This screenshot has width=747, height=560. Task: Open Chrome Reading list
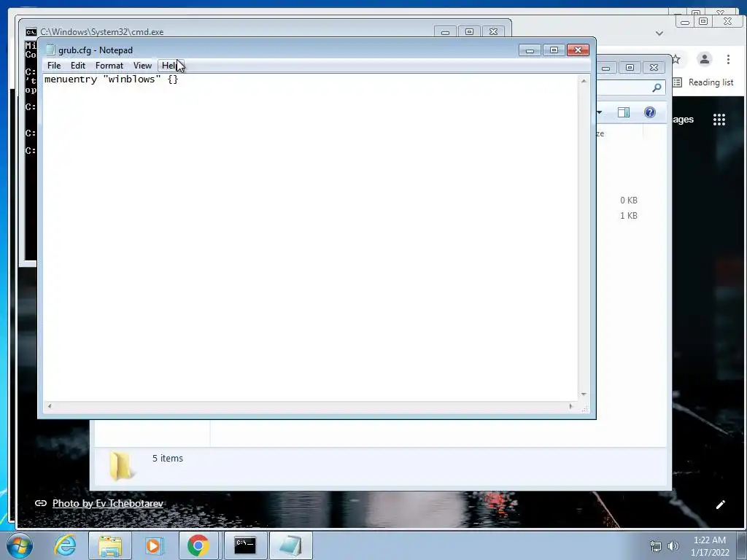pos(703,82)
